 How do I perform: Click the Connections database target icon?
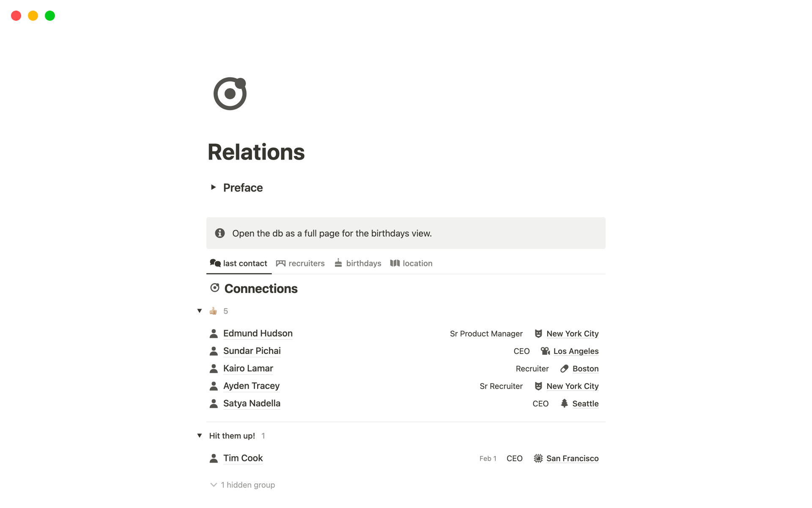(215, 288)
